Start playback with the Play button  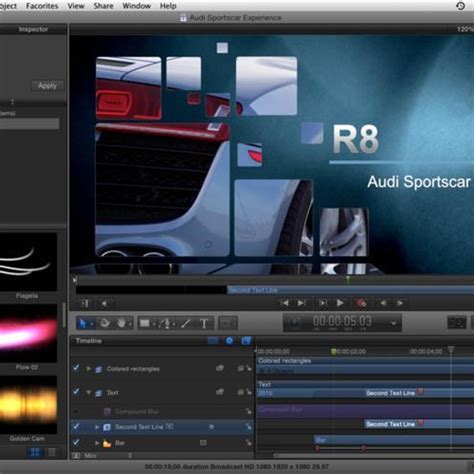[340, 303]
